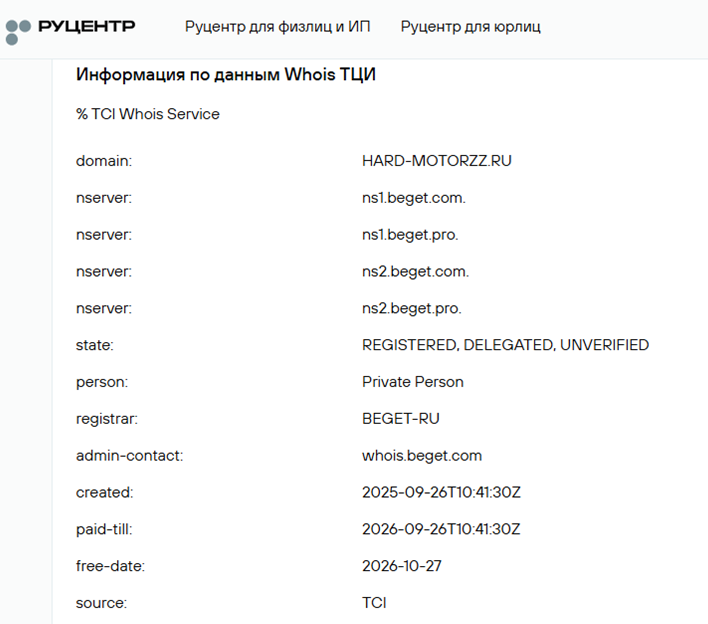Click the paid-till date 2026-09-26T10:41:30Z
Viewport: 708px width, 624px height.
441,529
